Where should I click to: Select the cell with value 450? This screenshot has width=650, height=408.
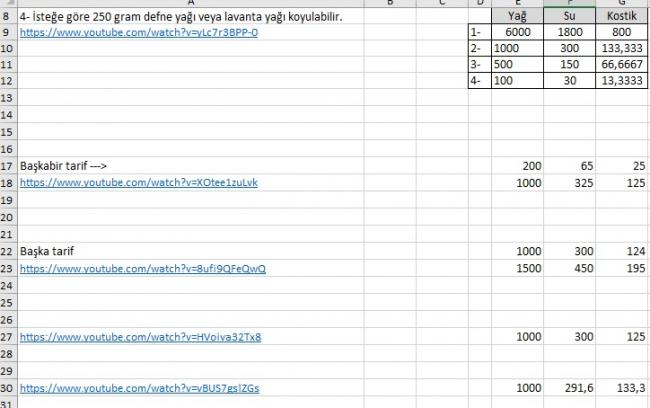click(570, 268)
